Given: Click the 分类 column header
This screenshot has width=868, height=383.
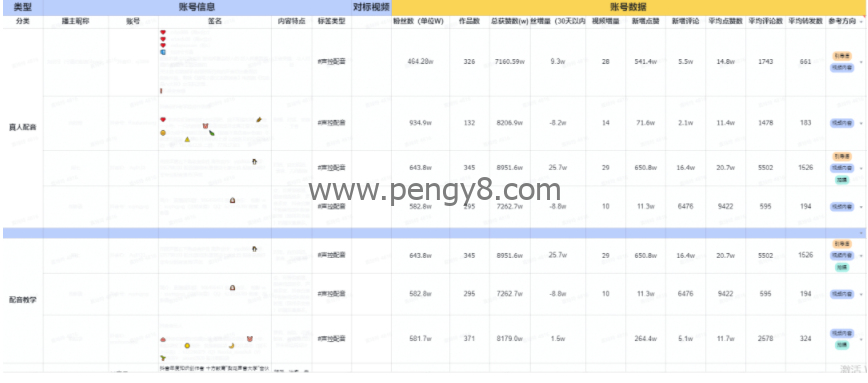Looking at the screenshot, I should (23, 22).
